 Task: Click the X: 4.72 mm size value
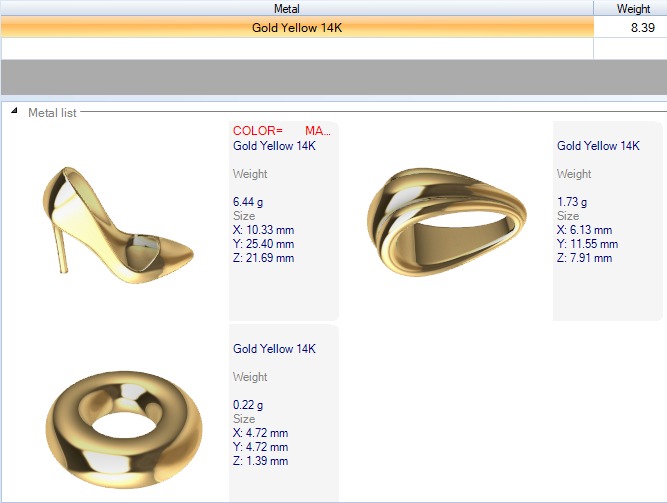[x=260, y=433]
